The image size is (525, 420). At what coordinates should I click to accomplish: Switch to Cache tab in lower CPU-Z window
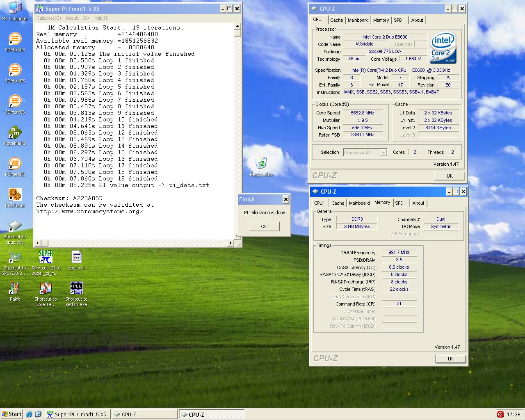(x=338, y=203)
